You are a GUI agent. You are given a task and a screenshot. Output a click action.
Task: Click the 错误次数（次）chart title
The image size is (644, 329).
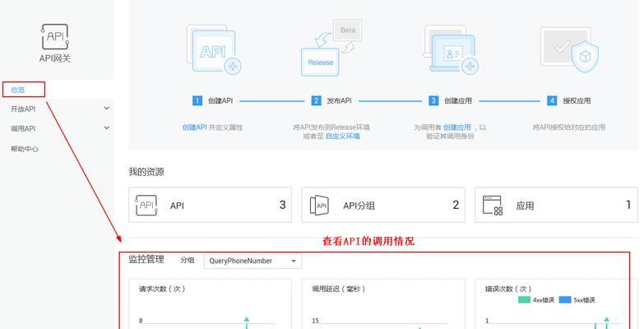pos(508,290)
